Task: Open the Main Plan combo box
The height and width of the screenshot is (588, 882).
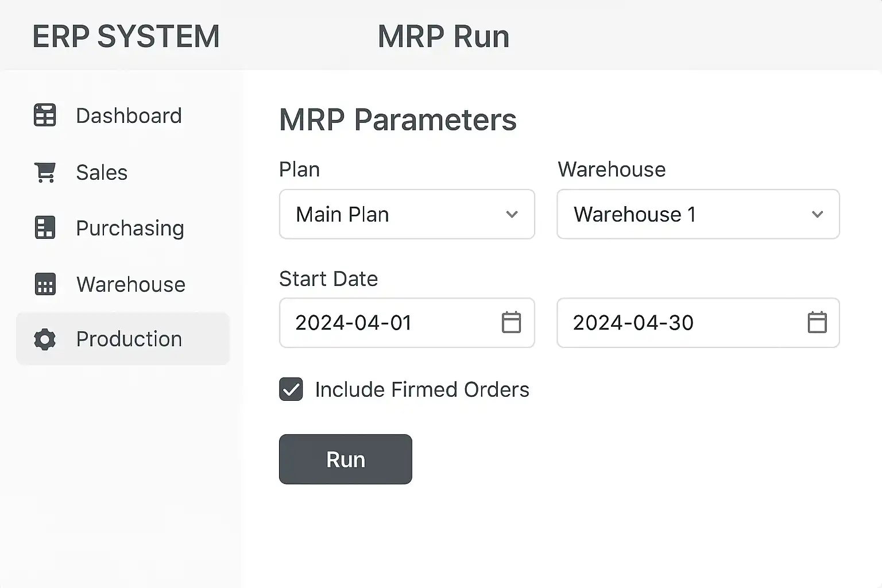Action: (396, 215)
